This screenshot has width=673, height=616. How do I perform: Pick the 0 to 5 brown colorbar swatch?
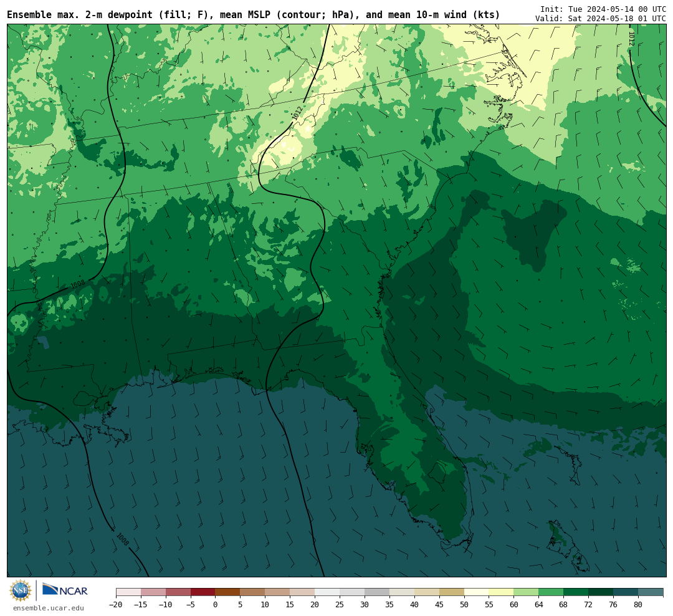tap(228, 592)
